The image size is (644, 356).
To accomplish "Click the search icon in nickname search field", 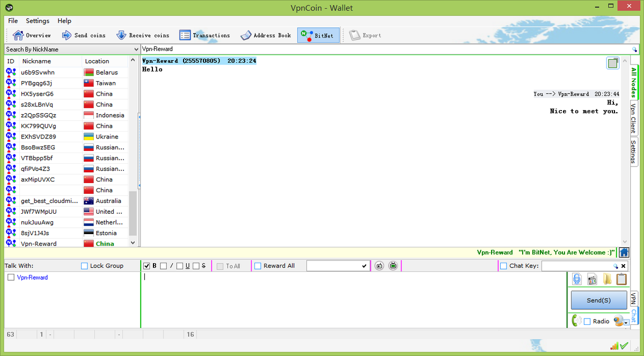I will pos(634,49).
